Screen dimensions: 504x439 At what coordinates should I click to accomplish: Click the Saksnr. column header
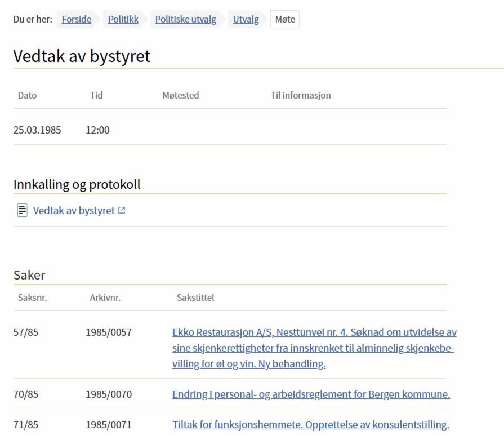click(32, 298)
